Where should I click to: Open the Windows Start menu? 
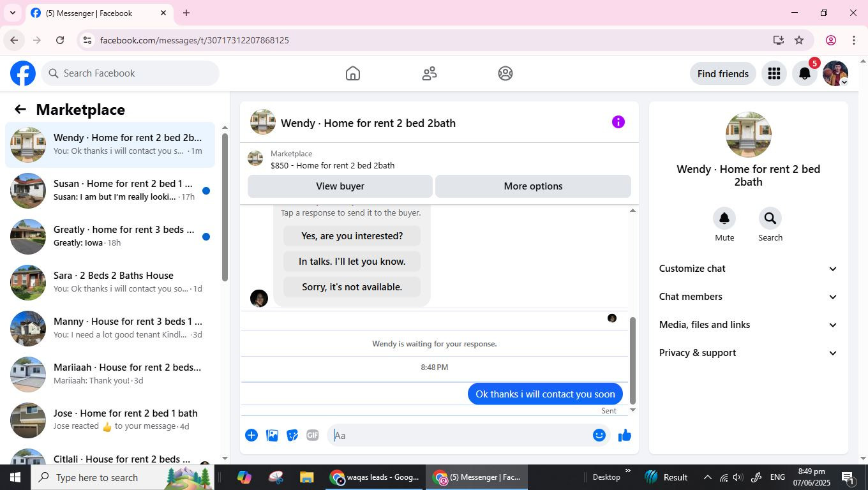click(15, 477)
